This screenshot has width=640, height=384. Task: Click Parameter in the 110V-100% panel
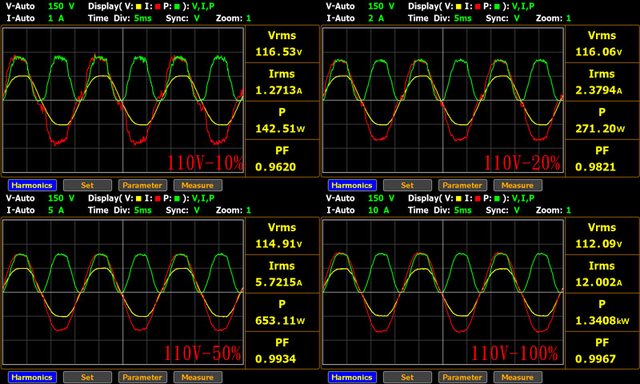(x=462, y=377)
